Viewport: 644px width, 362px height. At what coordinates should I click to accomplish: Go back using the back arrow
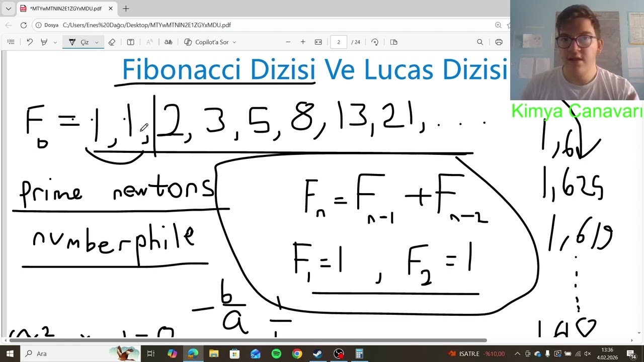(9, 25)
